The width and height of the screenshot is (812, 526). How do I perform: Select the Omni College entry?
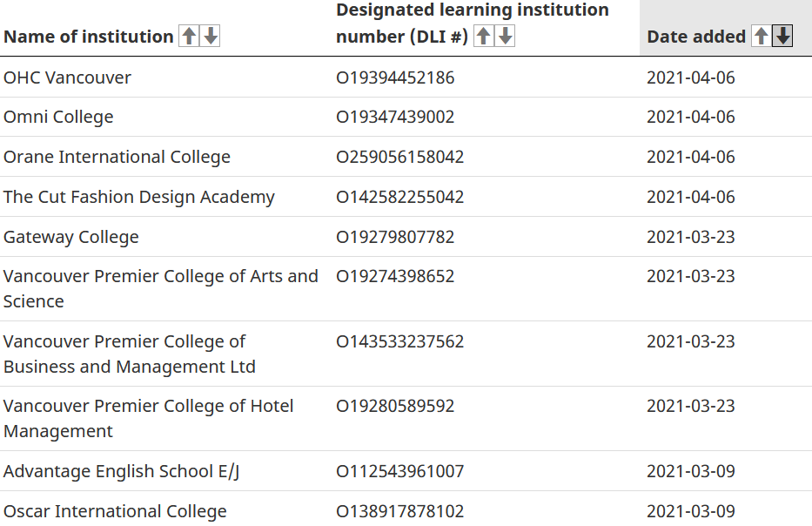coord(58,117)
